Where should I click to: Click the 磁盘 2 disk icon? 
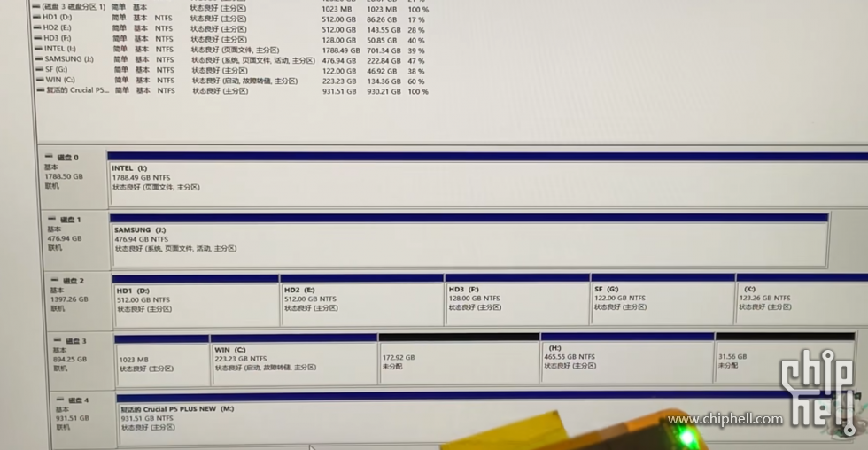[54, 280]
